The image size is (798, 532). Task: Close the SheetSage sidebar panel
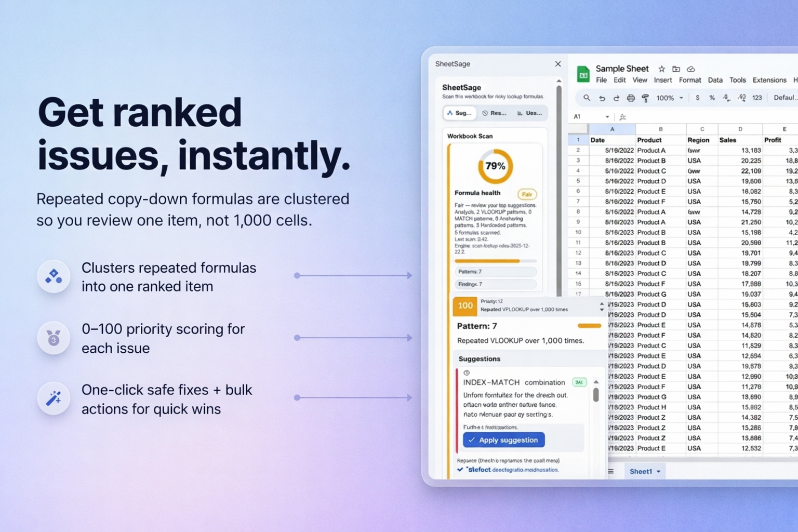click(558, 64)
